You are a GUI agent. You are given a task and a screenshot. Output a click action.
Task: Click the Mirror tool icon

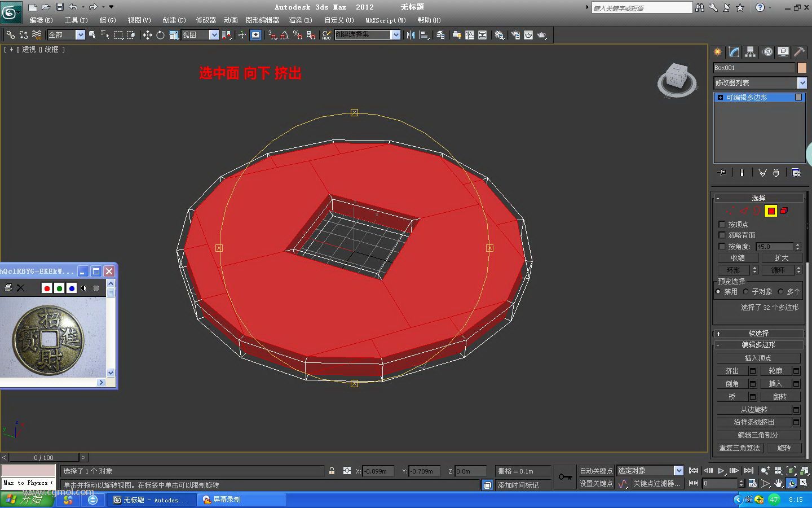click(x=411, y=35)
